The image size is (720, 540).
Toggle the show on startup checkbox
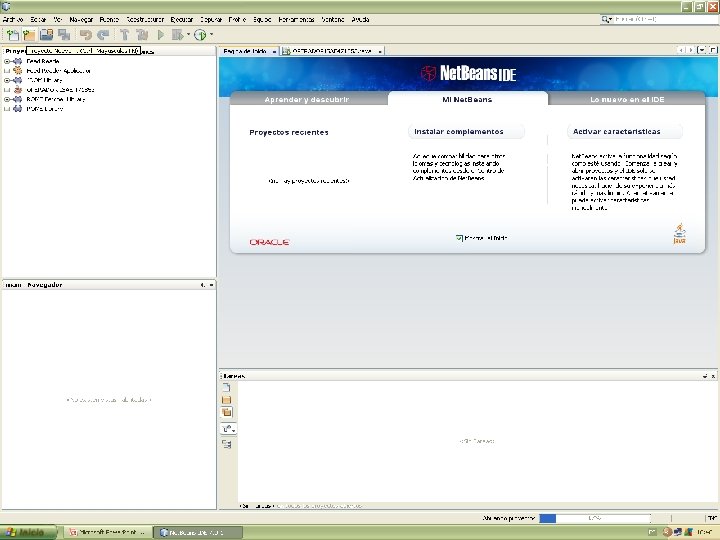coord(459,238)
